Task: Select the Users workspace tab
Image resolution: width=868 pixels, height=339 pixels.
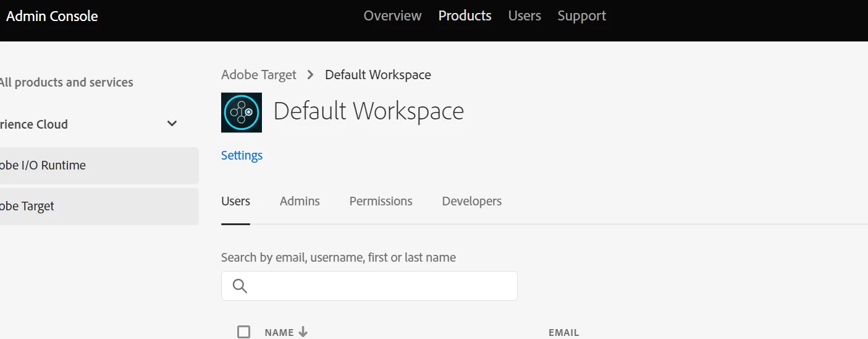Action: click(235, 201)
